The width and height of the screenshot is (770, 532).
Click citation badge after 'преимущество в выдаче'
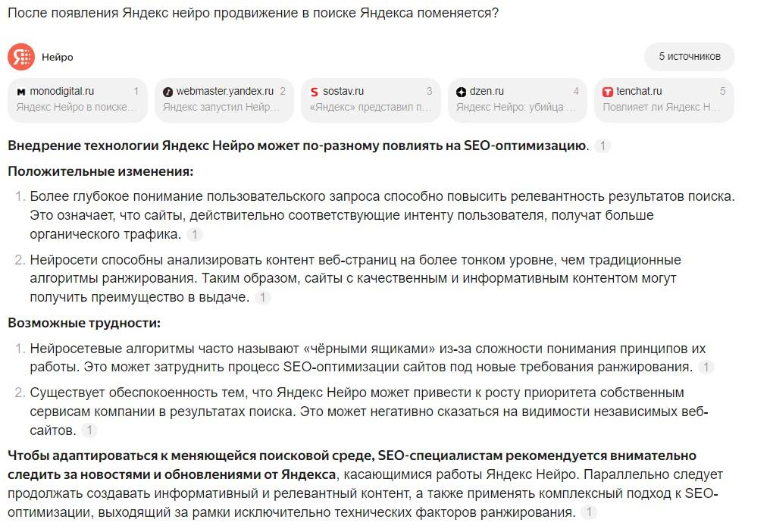[x=262, y=298]
